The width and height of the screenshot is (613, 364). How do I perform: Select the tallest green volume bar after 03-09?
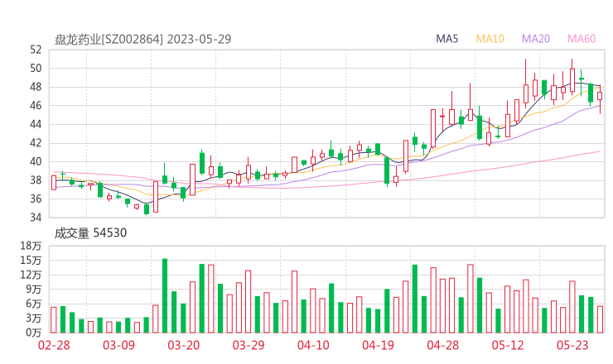(165, 295)
